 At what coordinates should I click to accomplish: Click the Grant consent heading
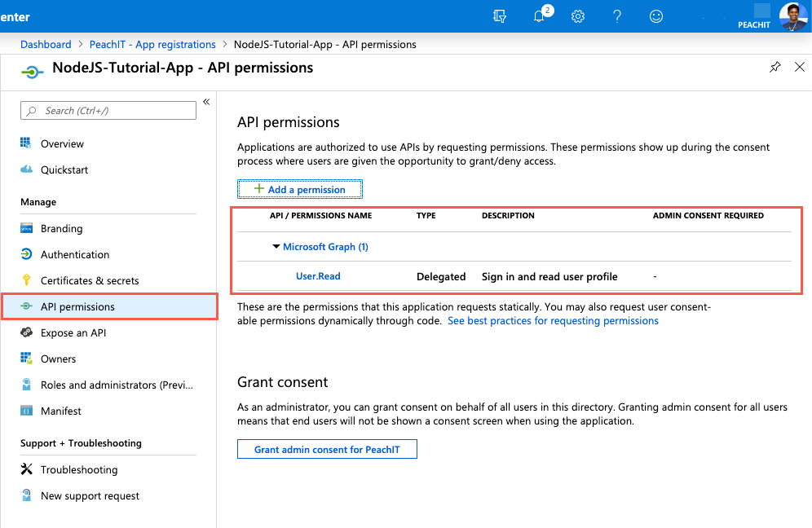(283, 382)
